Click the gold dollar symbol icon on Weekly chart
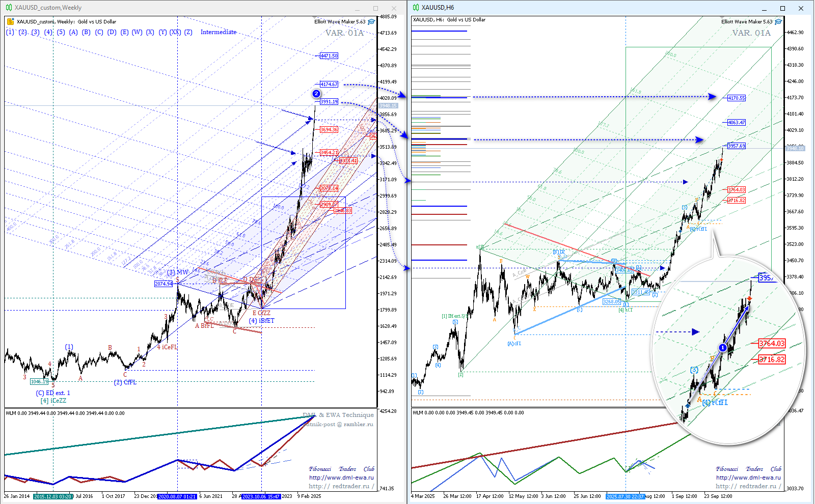Image resolution: width=815 pixels, height=504 pixels. (10, 21)
